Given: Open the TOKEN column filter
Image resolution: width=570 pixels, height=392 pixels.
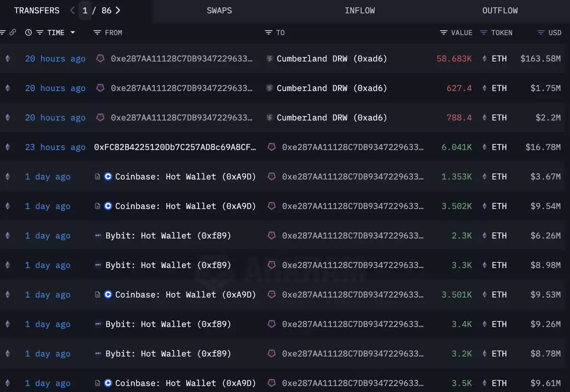Looking at the screenshot, I should [484, 32].
